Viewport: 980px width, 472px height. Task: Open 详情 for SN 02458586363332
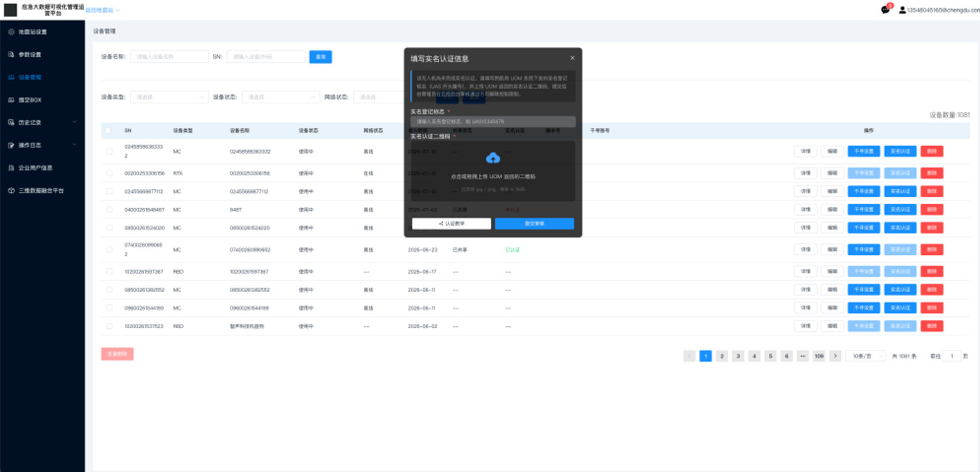(x=805, y=152)
